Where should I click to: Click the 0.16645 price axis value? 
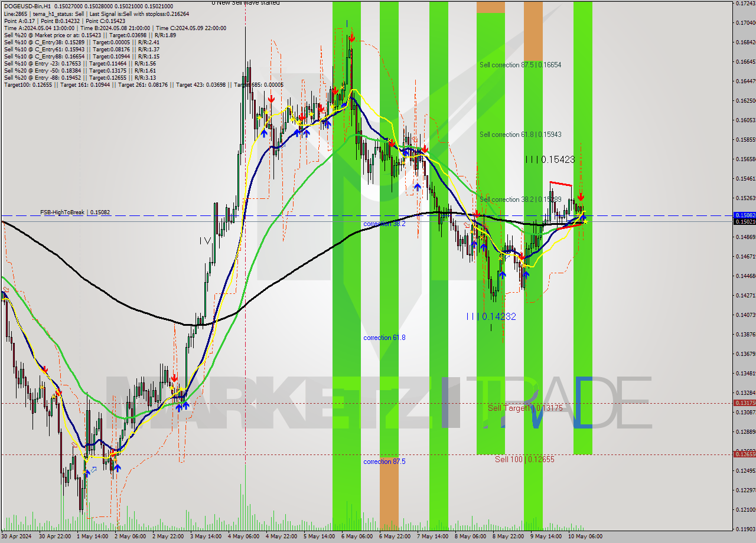tap(745, 61)
